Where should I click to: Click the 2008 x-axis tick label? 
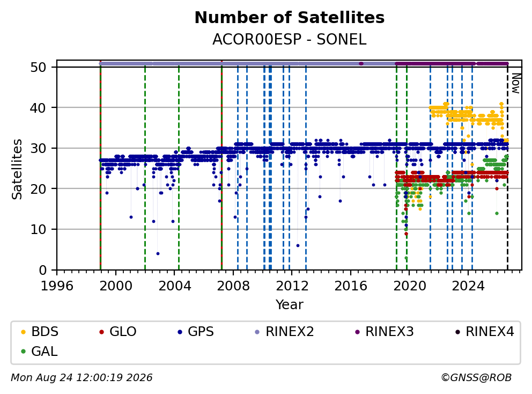click(233, 286)
